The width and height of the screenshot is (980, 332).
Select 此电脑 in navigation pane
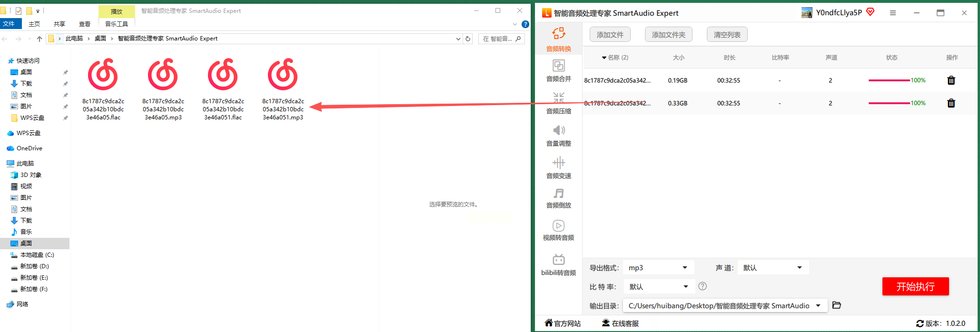coord(25,164)
